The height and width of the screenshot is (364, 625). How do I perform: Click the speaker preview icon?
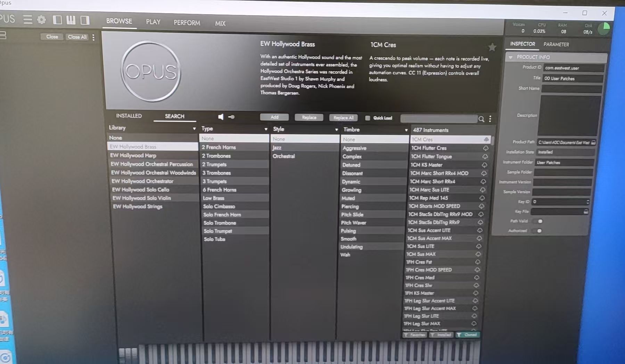(x=221, y=117)
